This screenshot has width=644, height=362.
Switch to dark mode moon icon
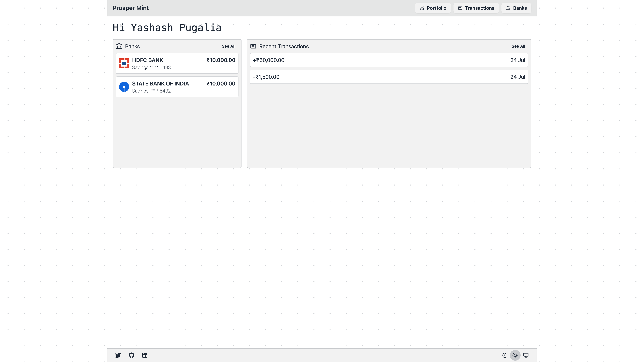(504, 355)
